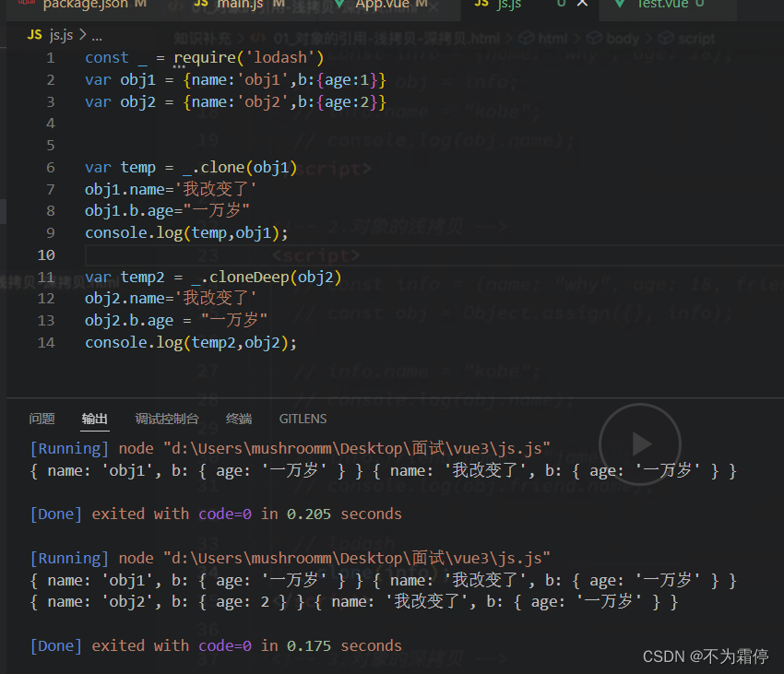
Task: Click line number 10 in gutter
Action: coord(46,255)
